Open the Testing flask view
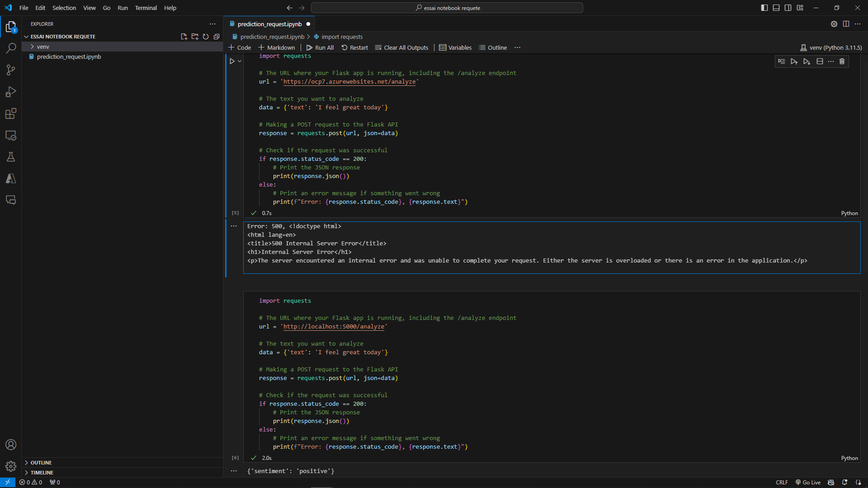868x488 pixels. [11, 157]
